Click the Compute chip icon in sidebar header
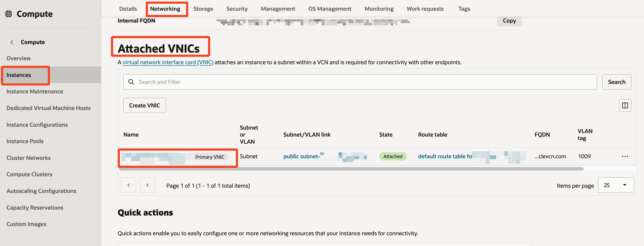Screen dimensions: 644x246 click(x=9, y=14)
